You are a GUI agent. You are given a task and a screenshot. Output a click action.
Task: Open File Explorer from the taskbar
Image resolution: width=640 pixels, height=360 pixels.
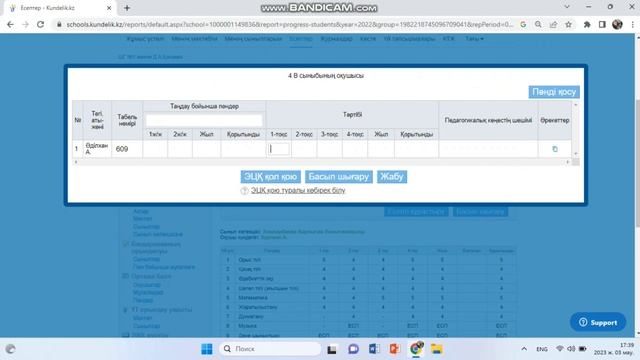pos(437,349)
